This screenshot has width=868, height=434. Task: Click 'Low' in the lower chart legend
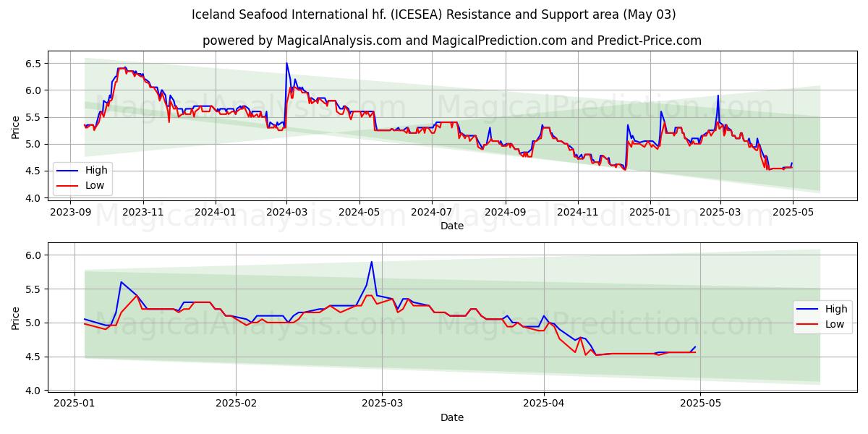click(835, 324)
